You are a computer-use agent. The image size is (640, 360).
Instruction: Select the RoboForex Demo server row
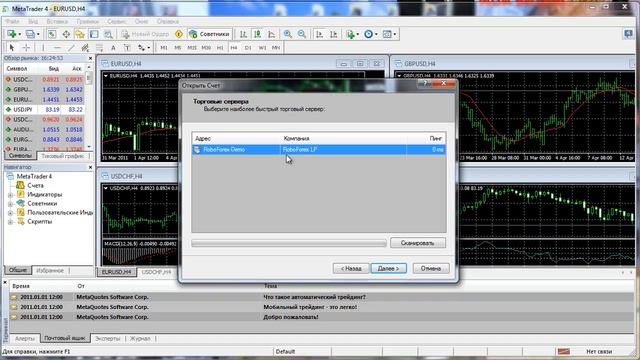click(x=318, y=150)
